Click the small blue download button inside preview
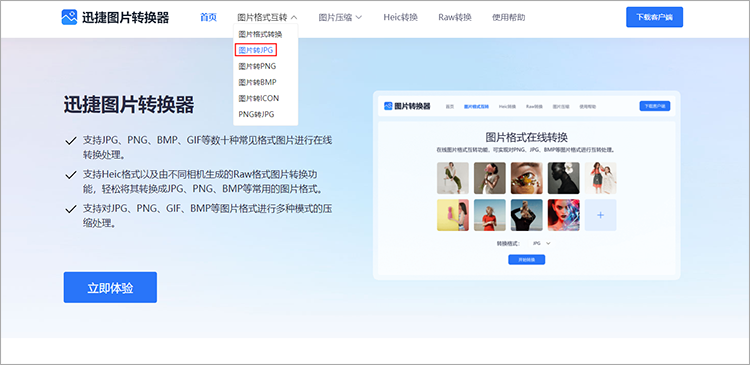 point(655,106)
